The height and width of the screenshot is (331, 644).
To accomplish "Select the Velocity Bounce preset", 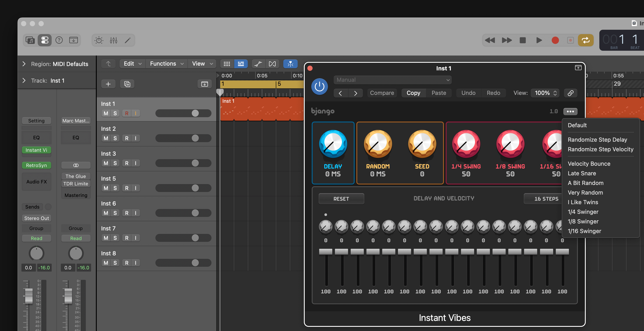I will [589, 164].
